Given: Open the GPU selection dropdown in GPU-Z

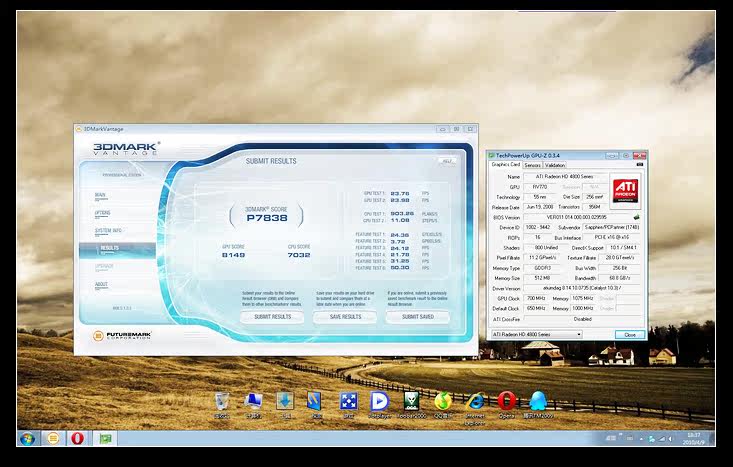Looking at the screenshot, I should 536,334.
